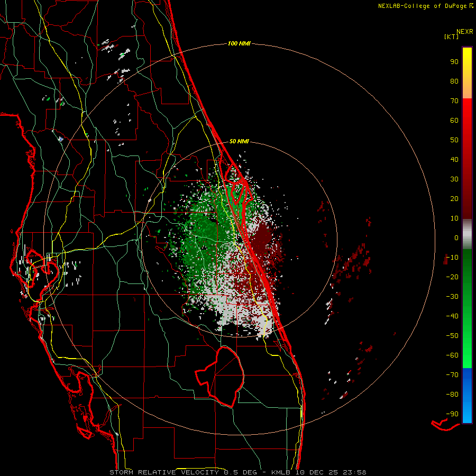
Task: Click the -10 value on velocity scale
Action: click(x=452, y=258)
